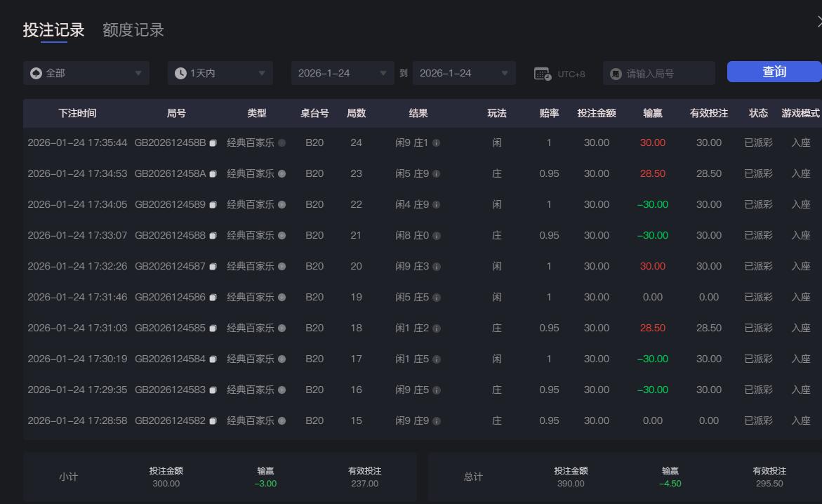Open the 全部 game type dropdown

pos(86,72)
